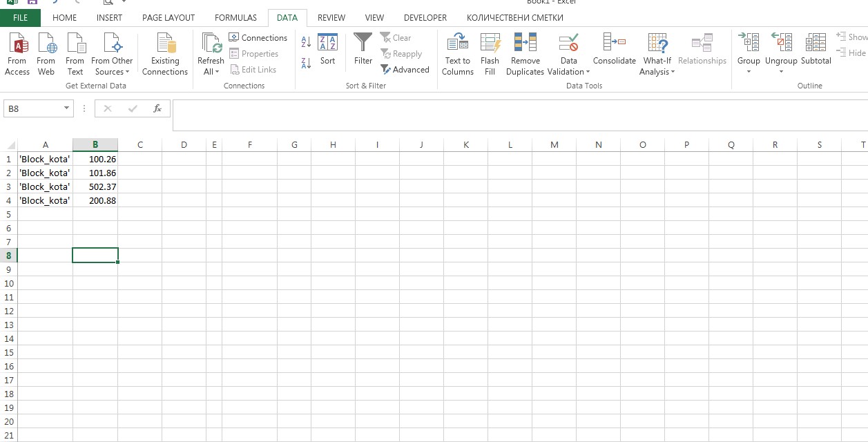This screenshot has height=442, width=868.
Task: Open the FILE tab
Action: coord(21,18)
